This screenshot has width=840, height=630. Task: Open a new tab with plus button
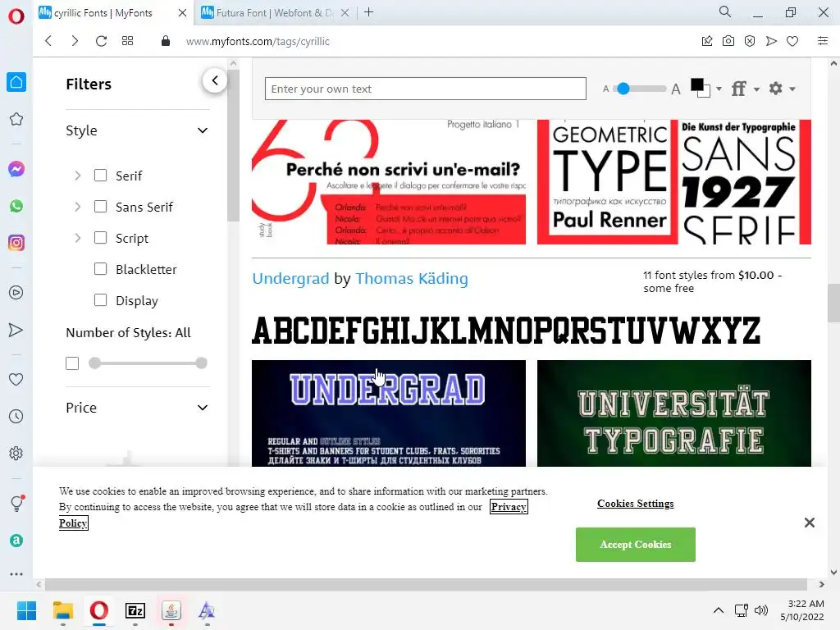point(368,12)
